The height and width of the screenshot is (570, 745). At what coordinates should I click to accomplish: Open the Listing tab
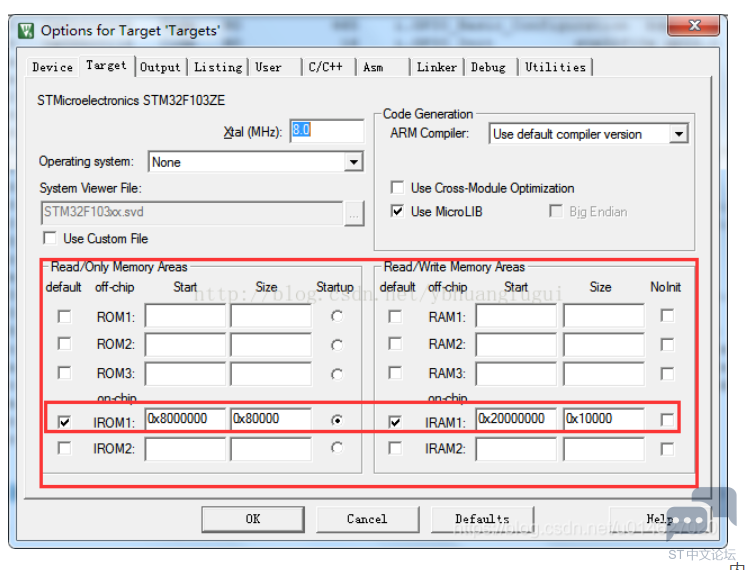click(x=218, y=67)
